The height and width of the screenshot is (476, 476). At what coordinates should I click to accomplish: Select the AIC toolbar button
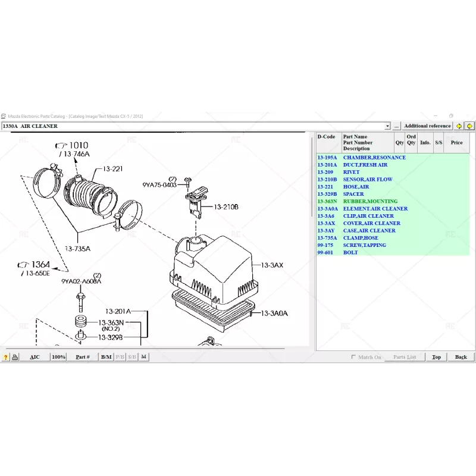35,356
